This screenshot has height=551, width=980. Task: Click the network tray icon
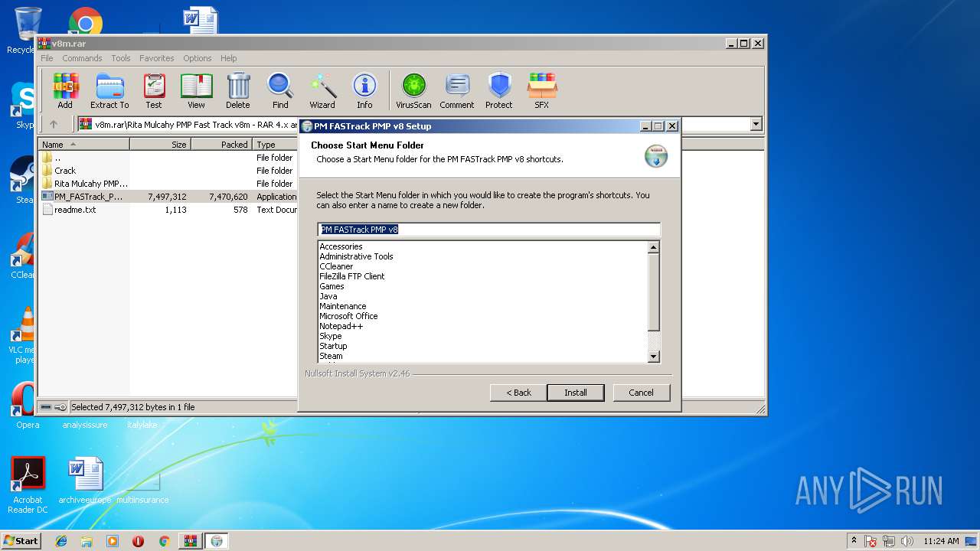(889, 541)
